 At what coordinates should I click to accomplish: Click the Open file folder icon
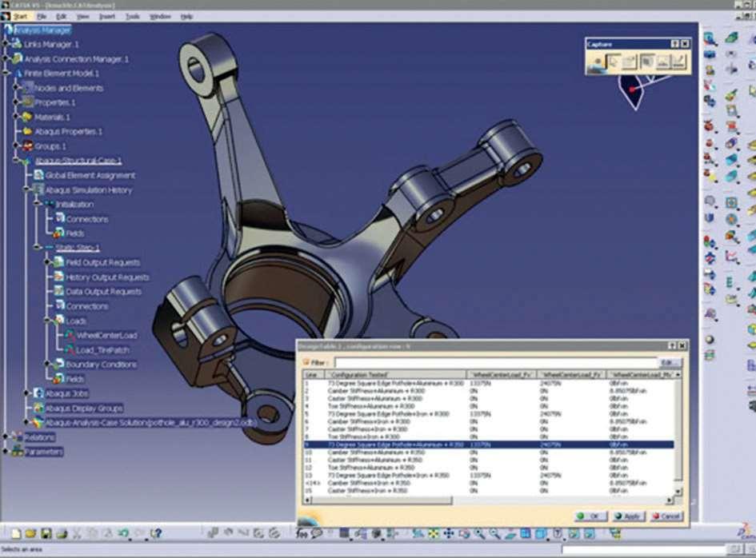tap(31, 533)
